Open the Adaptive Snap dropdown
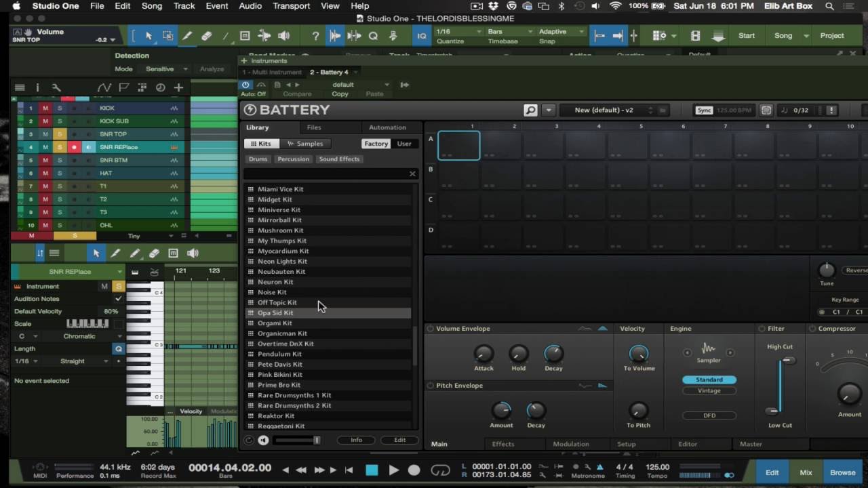Image resolution: width=868 pixels, height=488 pixels. [561, 32]
